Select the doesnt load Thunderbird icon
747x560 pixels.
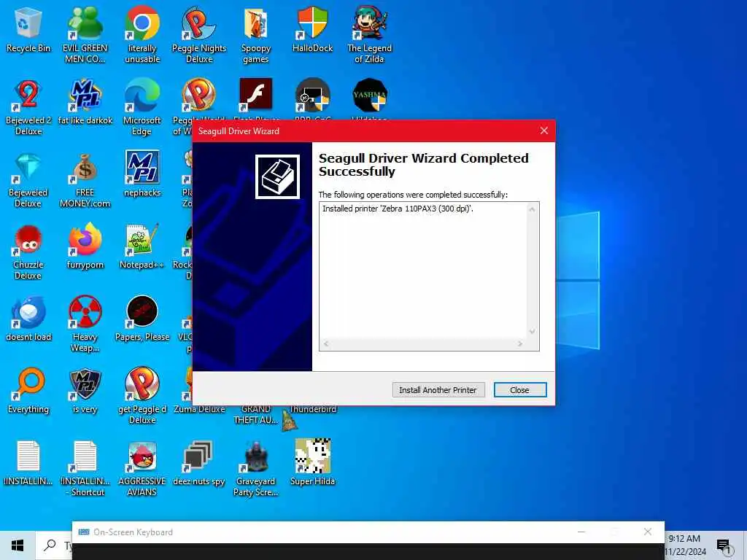click(x=28, y=318)
